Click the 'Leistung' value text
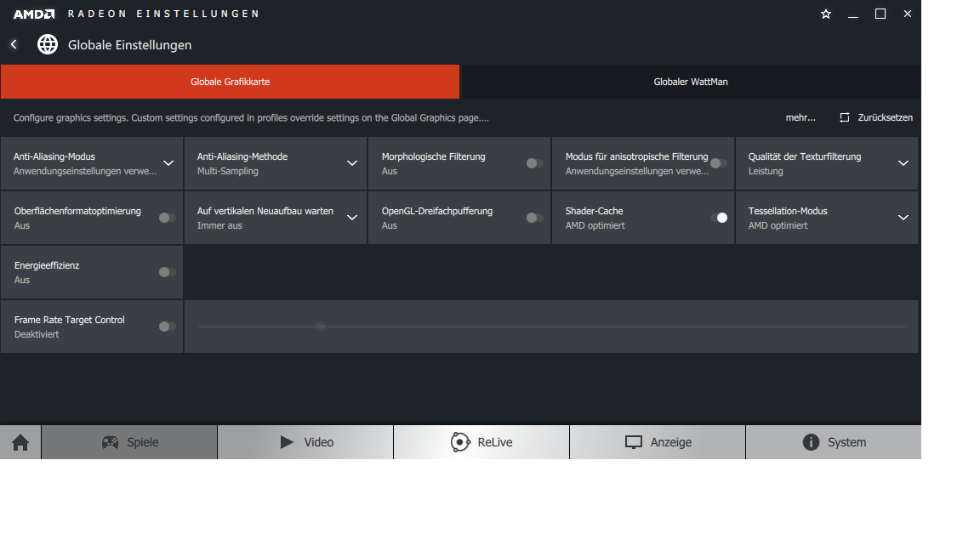980x551 pixels. click(x=766, y=171)
